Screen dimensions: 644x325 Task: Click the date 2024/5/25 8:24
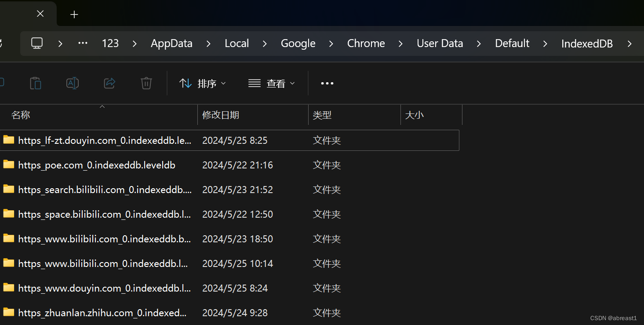click(x=235, y=288)
